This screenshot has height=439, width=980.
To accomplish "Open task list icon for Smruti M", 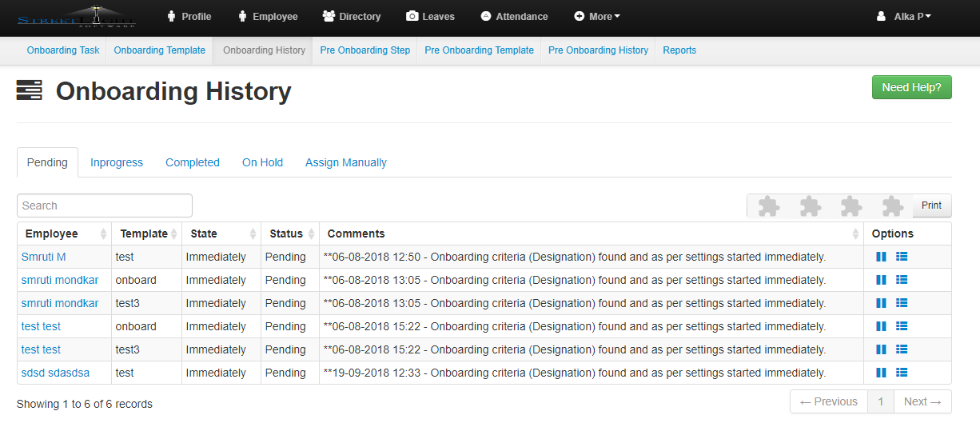I will [902, 257].
